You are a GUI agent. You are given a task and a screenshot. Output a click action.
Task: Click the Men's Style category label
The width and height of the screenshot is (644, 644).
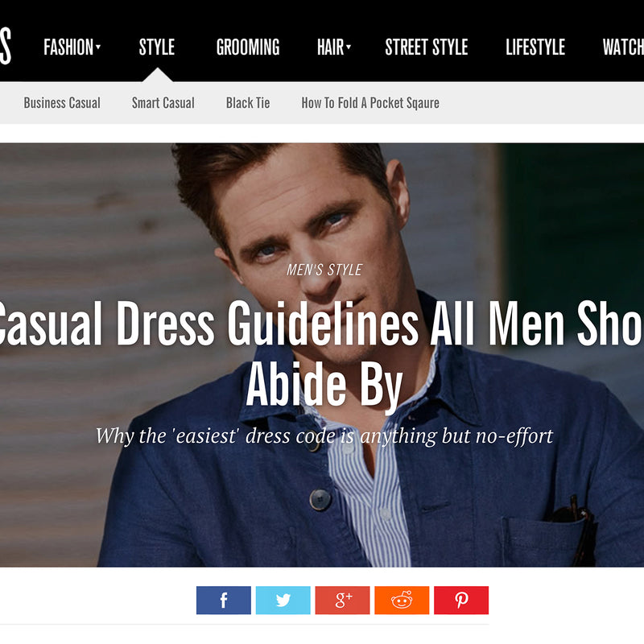tap(324, 270)
